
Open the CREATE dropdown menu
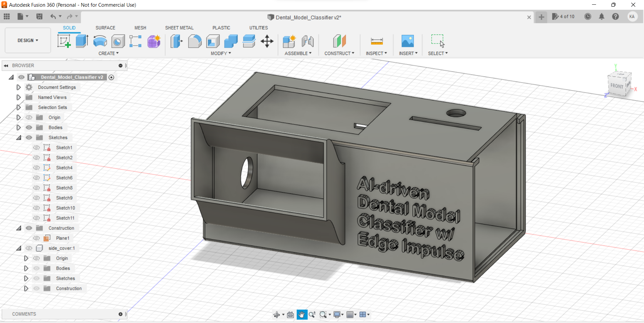[108, 53]
